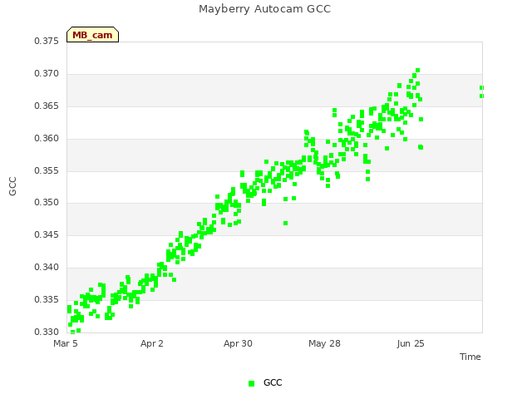Viewport: 532px width, 399px height.
Task: Click the Apr 2 x-axis label
Action: click(x=152, y=343)
